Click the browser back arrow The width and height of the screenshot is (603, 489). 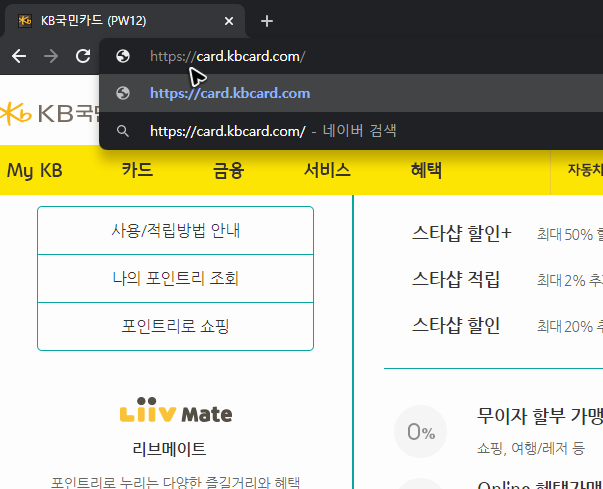click(19, 57)
